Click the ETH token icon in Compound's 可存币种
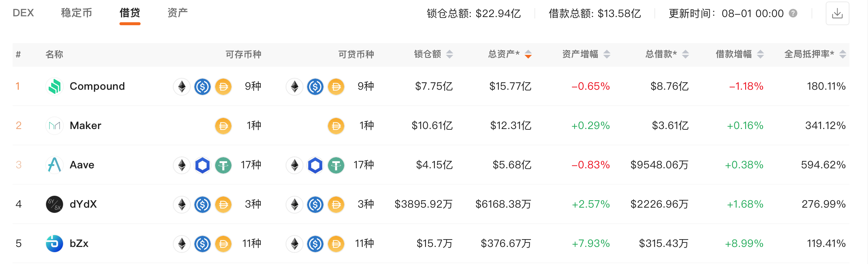This screenshot has width=868, height=264. click(x=181, y=86)
